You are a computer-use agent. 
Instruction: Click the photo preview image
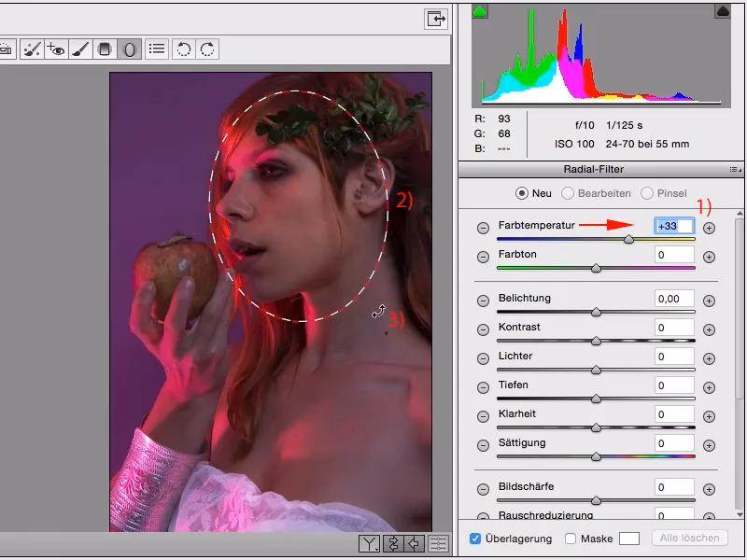[x=271, y=301]
